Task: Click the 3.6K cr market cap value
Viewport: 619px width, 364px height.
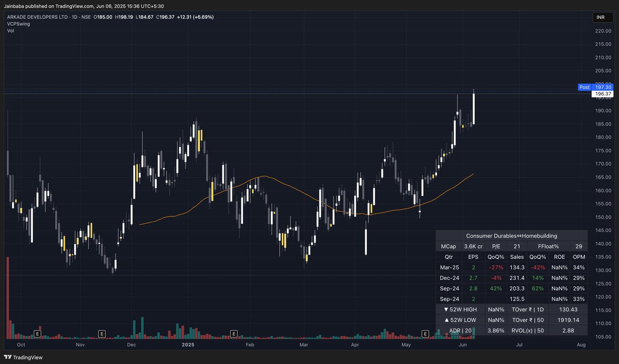Action: [473, 246]
